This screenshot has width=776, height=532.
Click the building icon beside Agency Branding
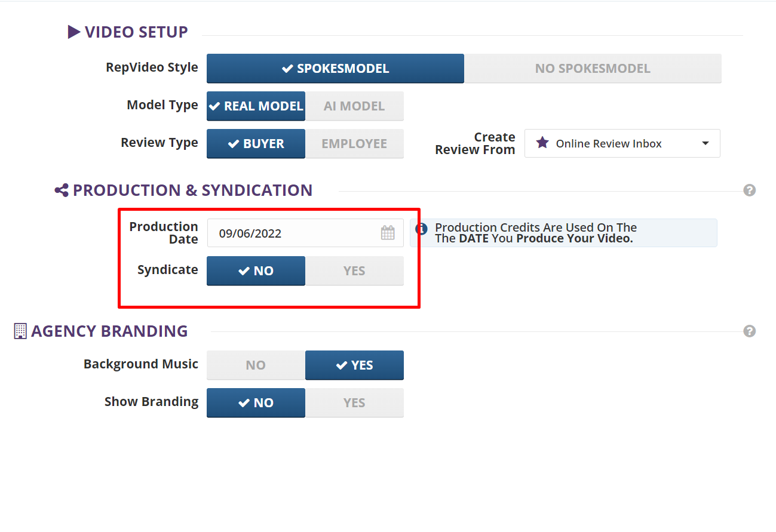[x=20, y=331]
